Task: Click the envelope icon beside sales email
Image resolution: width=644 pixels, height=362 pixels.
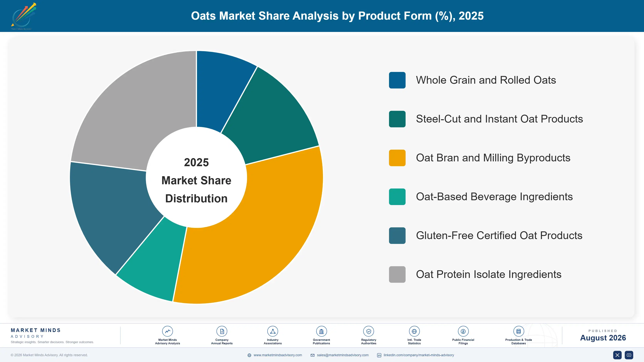Action: click(x=313, y=355)
